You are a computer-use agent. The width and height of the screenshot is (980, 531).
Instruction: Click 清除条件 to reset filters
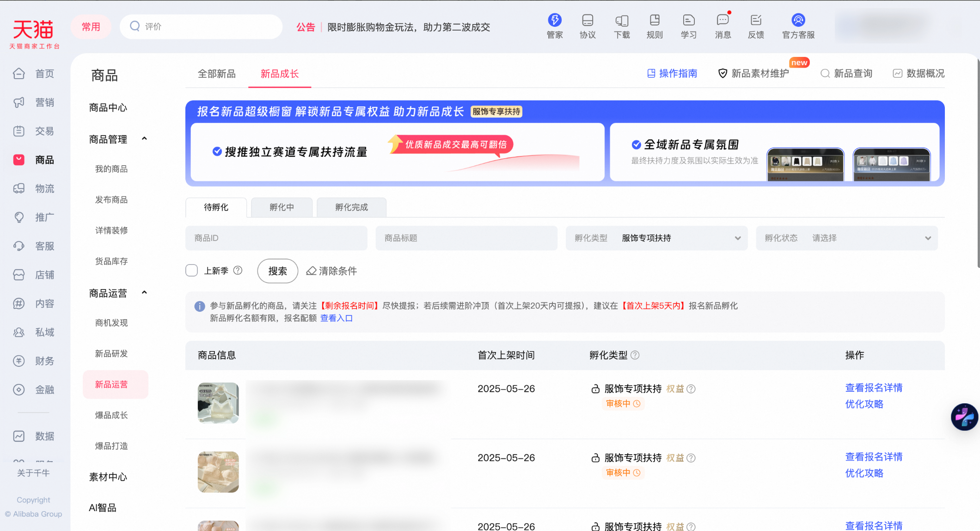click(332, 271)
